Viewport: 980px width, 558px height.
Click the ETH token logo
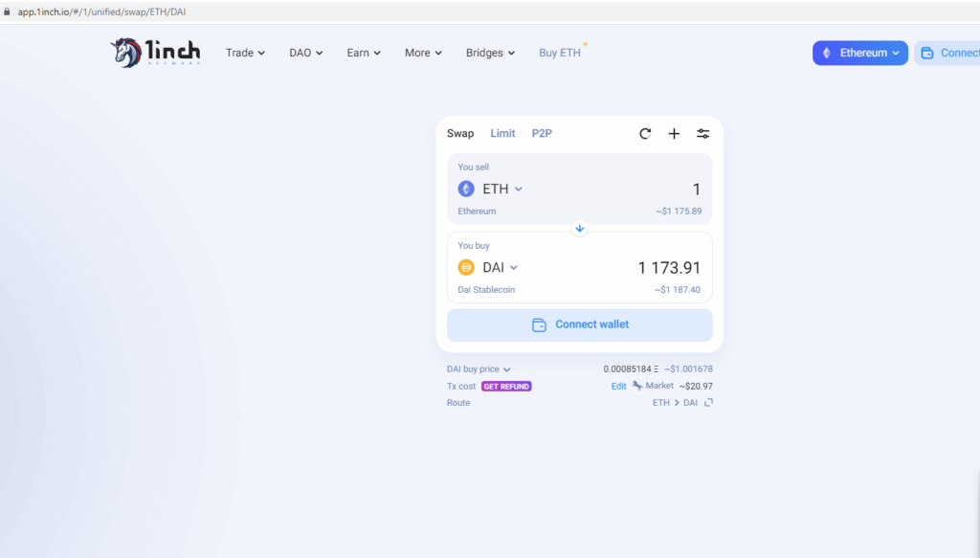pos(466,189)
